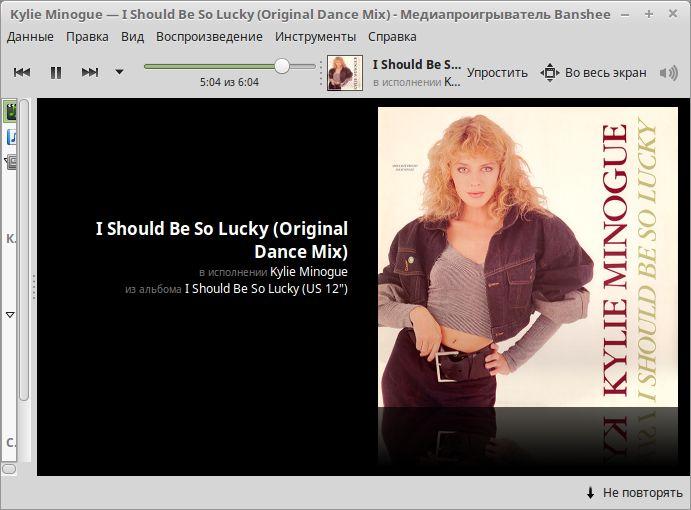Click the small album cover thumbnail in toolbar

(x=345, y=72)
